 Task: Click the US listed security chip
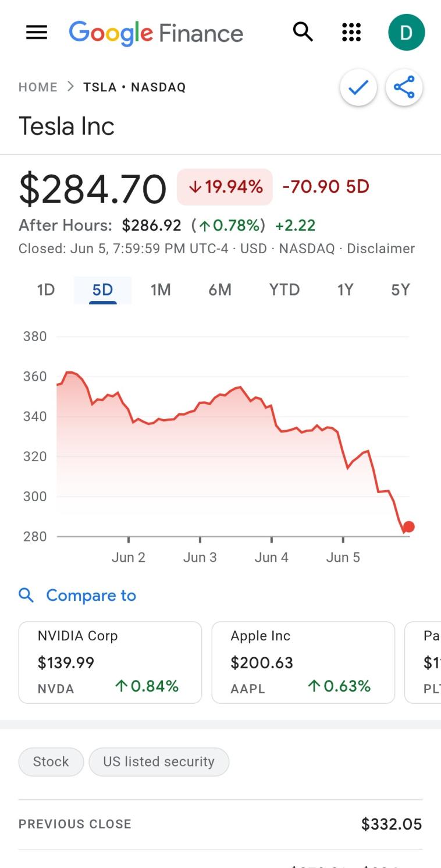tap(159, 761)
